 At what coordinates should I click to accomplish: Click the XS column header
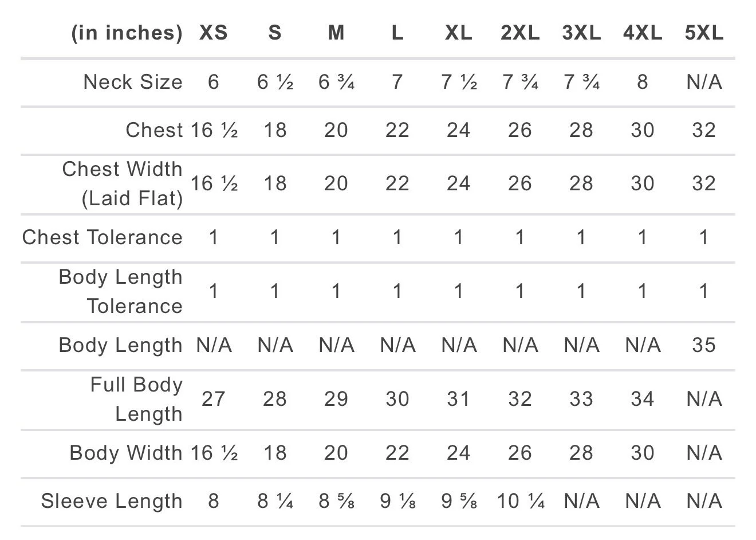213,33
